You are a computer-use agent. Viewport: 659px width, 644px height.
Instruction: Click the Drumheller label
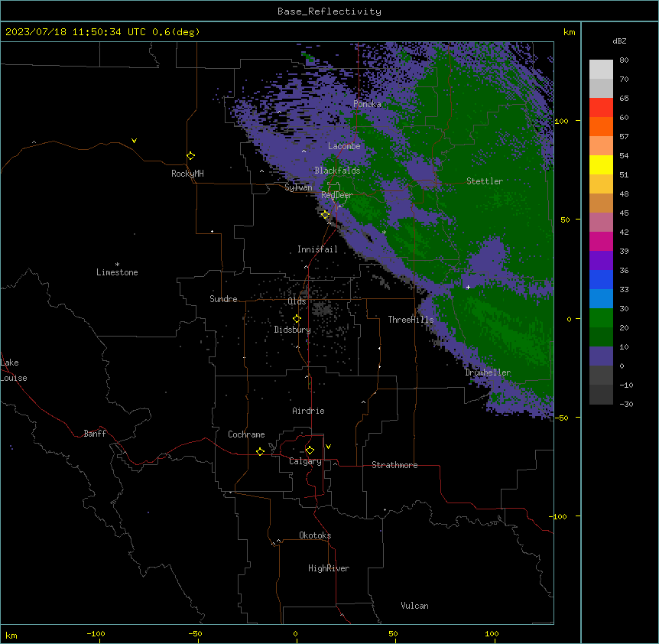click(x=488, y=372)
